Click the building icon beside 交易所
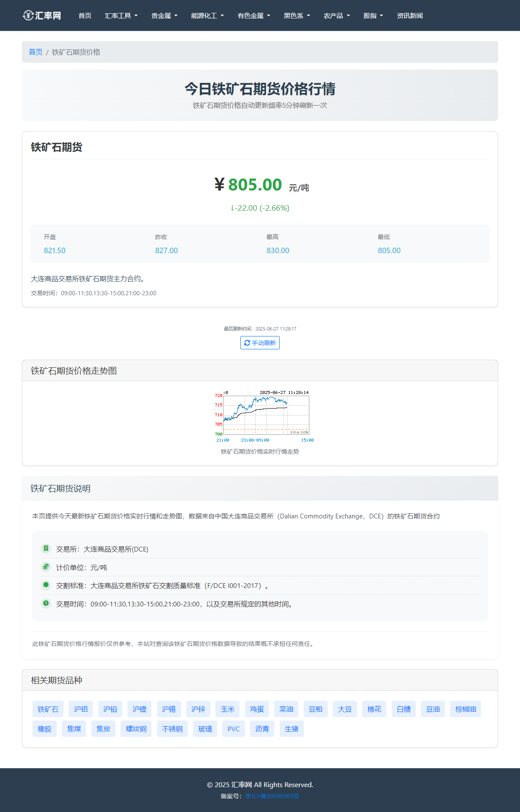The width and height of the screenshot is (520, 812). click(46, 548)
